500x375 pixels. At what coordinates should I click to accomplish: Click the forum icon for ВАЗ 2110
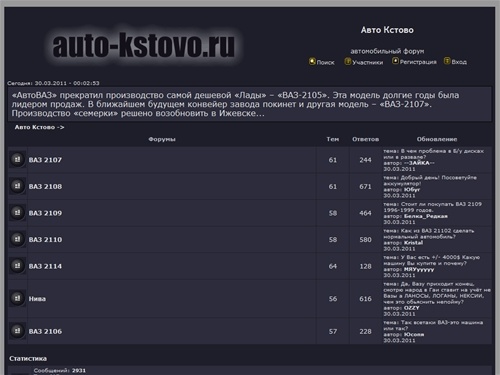pyautogui.click(x=17, y=239)
